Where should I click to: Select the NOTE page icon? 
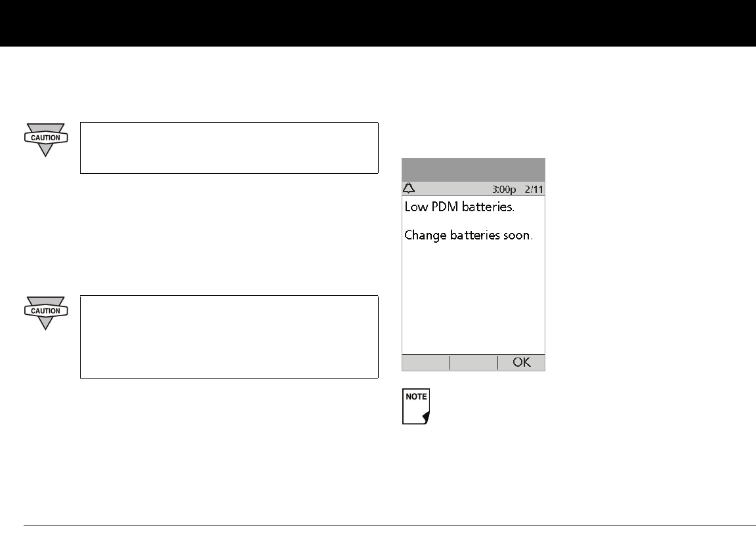tap(415, 407)
